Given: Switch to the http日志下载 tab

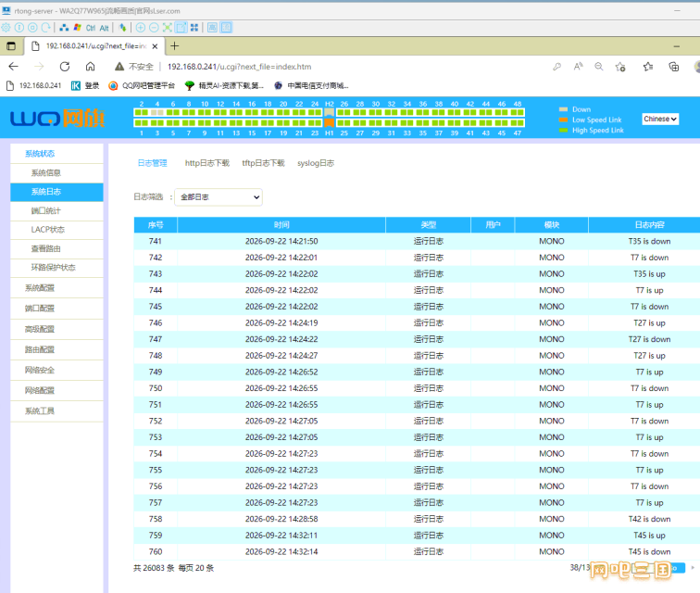Looking at the screenshot, I should 207,163.
